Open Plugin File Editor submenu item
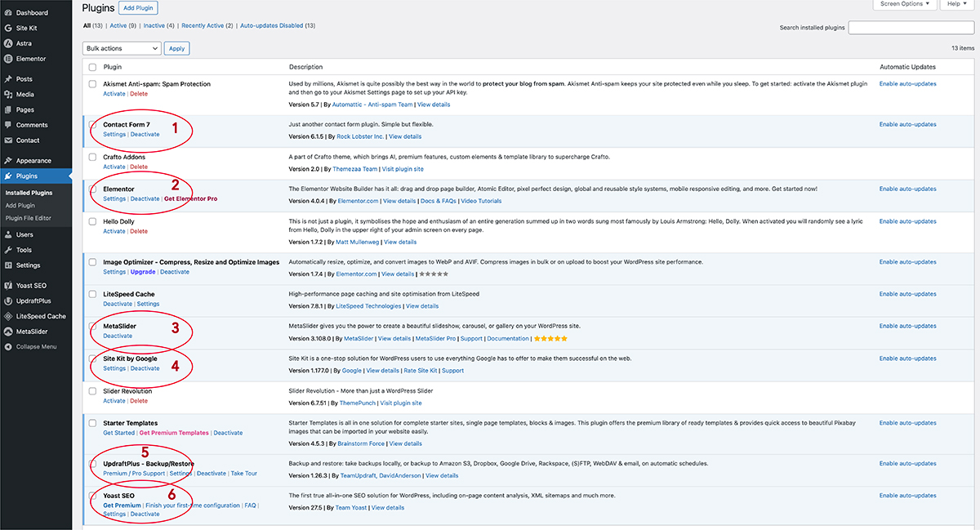This screenshot has width=980, height=530. click(29, 218)
